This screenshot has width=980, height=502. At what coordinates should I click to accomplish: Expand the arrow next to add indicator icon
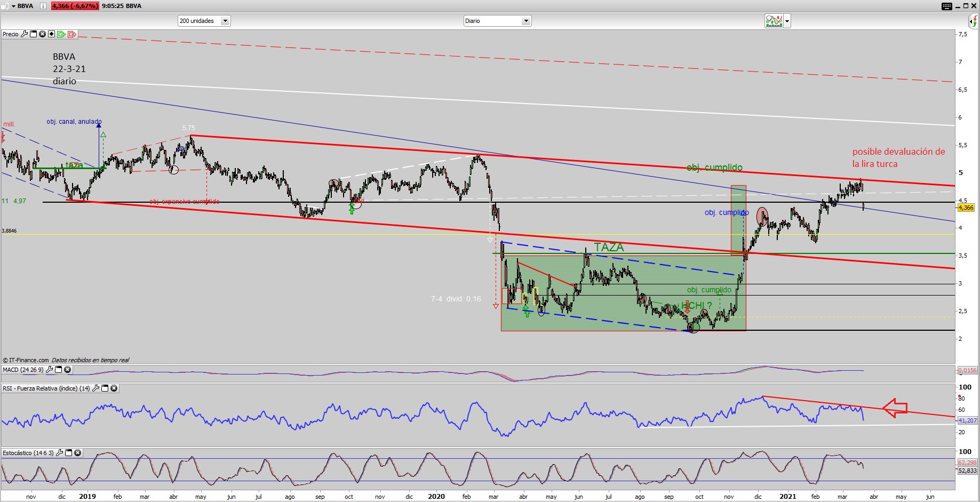click(787, 21)
